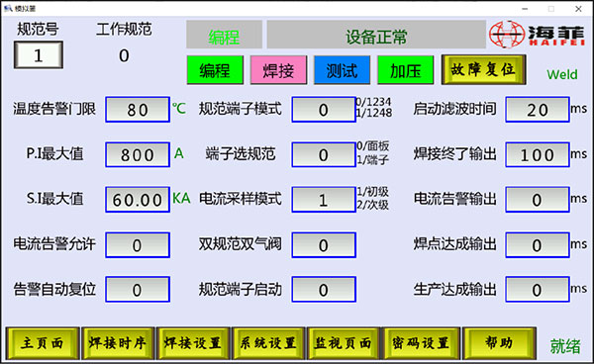
Task: Toggle the 告警自动复位 value field
Action: coord(138,290)
